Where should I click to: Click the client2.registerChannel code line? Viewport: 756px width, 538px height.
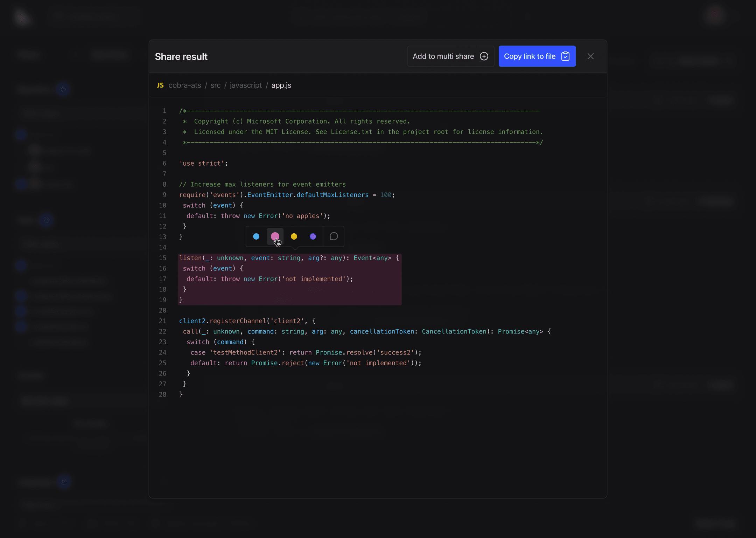(x=247, y=321)
